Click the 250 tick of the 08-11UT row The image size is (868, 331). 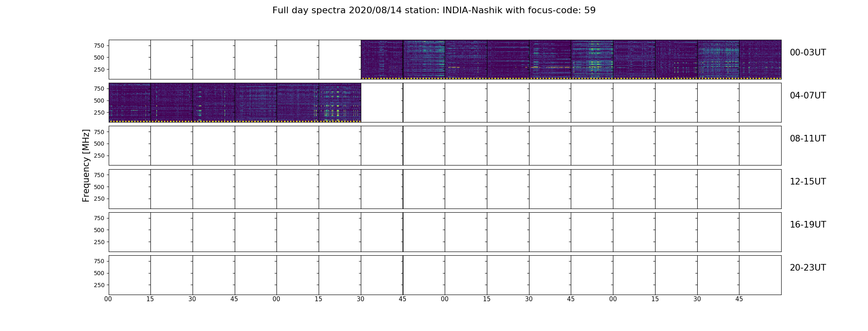pos(99,156)
